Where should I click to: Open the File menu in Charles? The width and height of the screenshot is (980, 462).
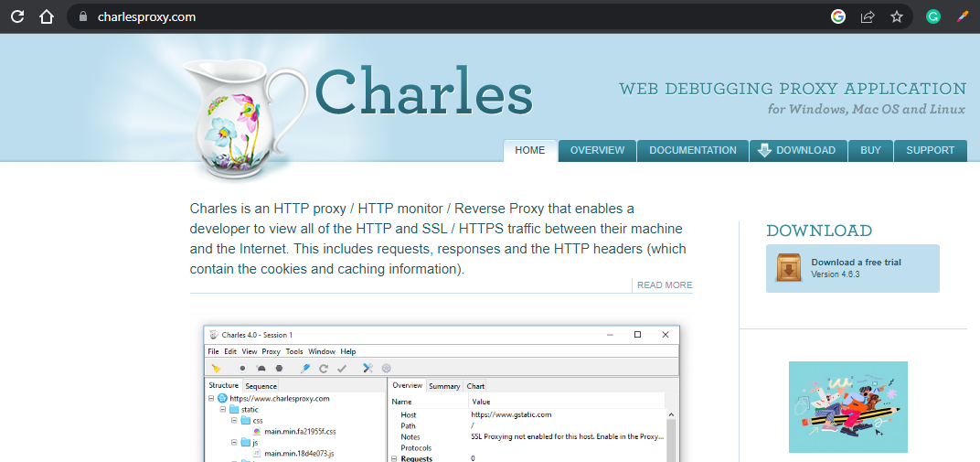(213, 351)
